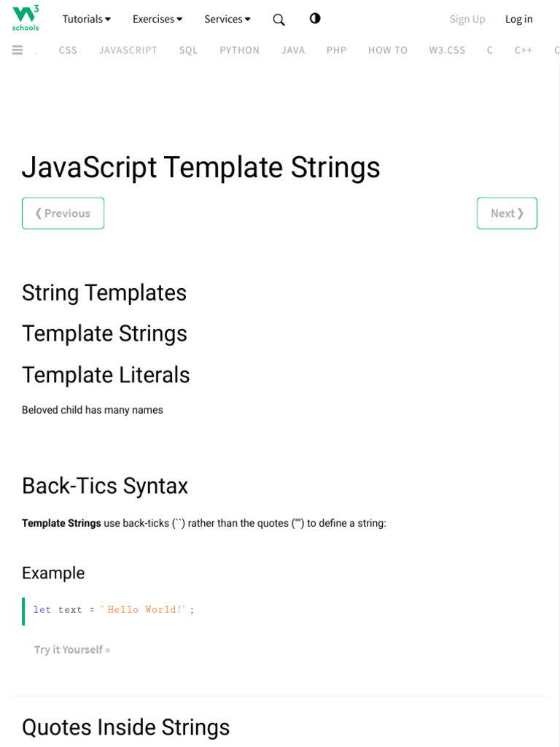Go to the Previous page
The width and height of the screenshot is (560, 747).
(63, 213)
